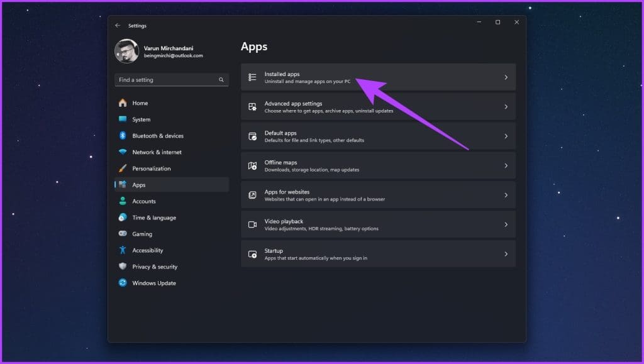Click the search magnifier icon
This screenshot has width=644, height=364.
tap(221, 80)
